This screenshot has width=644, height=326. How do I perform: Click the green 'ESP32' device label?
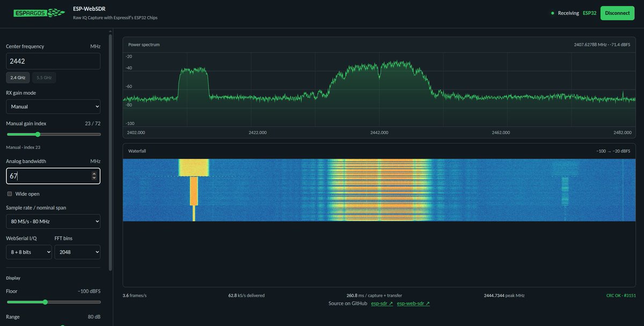(590, 13)
